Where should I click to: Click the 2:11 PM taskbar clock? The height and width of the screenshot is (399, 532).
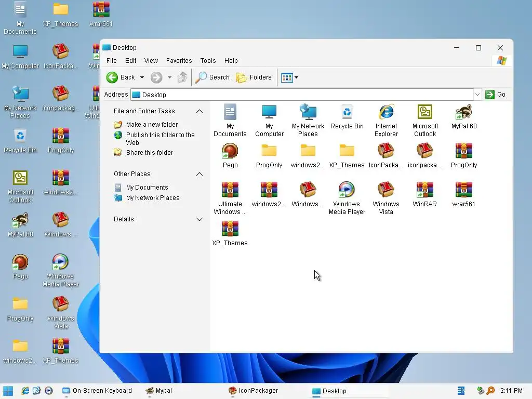tap(511, 391)
